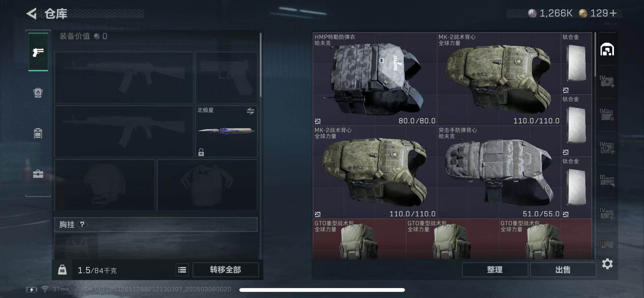Select the weapons pistol tab in sidebar
This screenshot has height=298, width=644.
[x=38, y=52]
